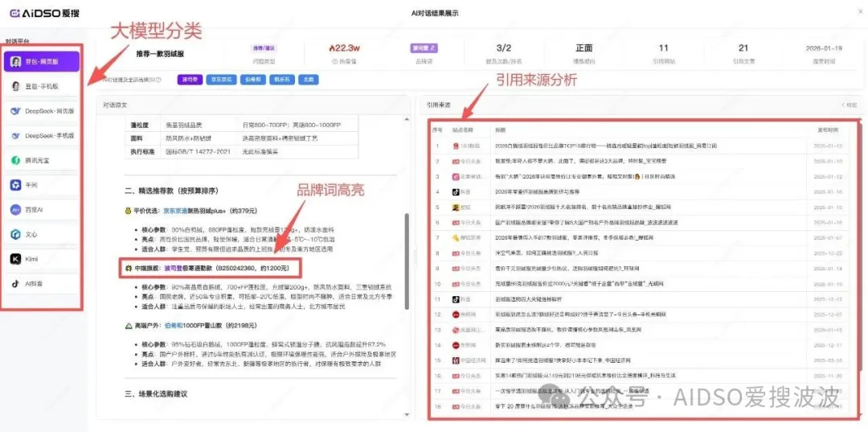
Task: Click the 二、精选推荐款 section heading
Action: pyautogui.click(x=171, y=191)
